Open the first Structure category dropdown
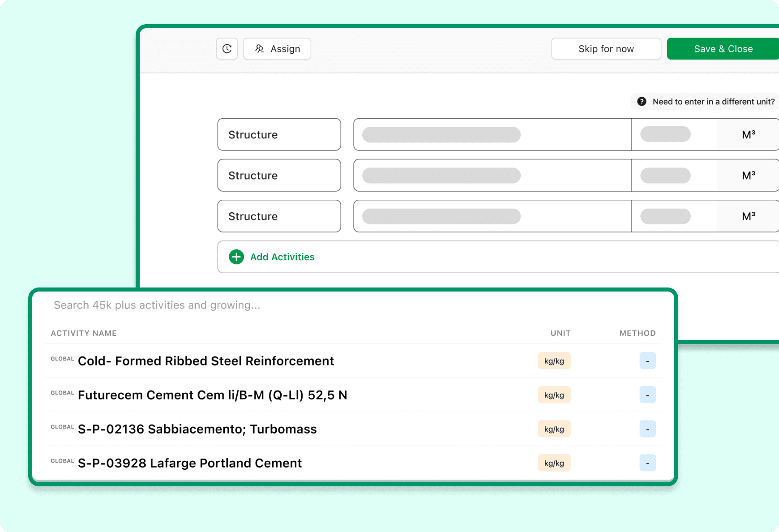The width and height of the screenshot is (779, 532). (x=279, y=135)
